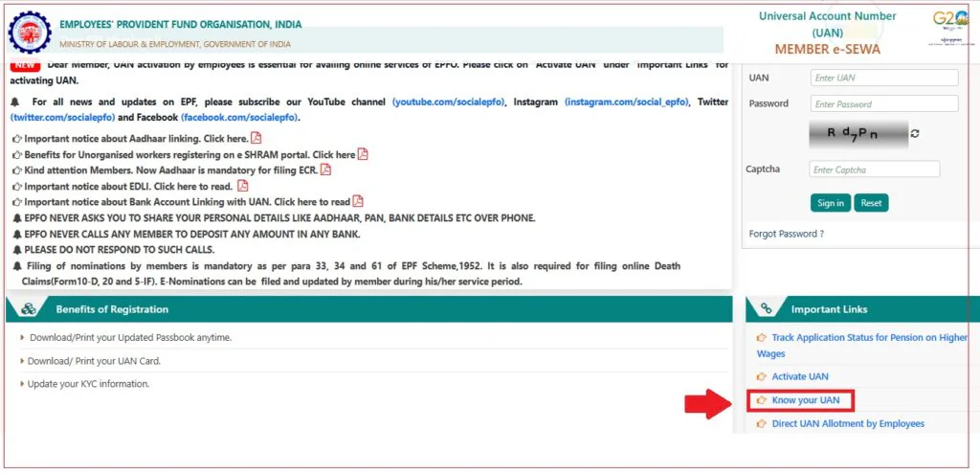Click the 'MEMBER e-SEWA' heading

[828, 50]
